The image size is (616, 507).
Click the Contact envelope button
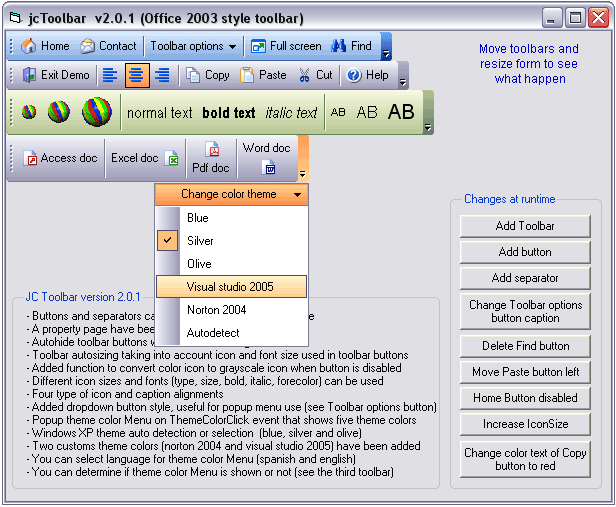coord(108,46)
